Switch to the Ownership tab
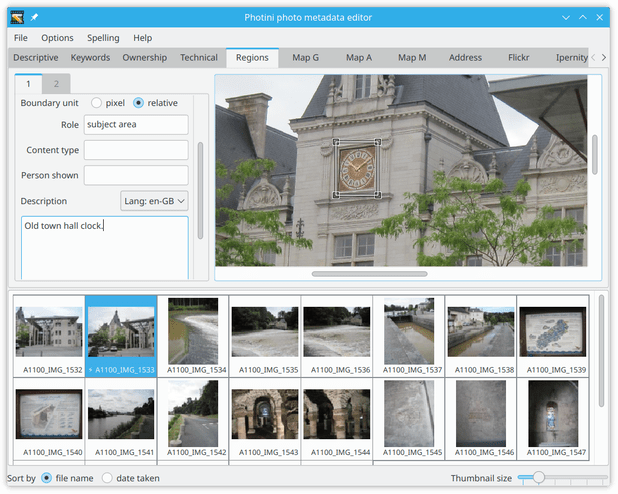Image resolution: width=618 pixels, height=494 pixels. coord(145,58)
